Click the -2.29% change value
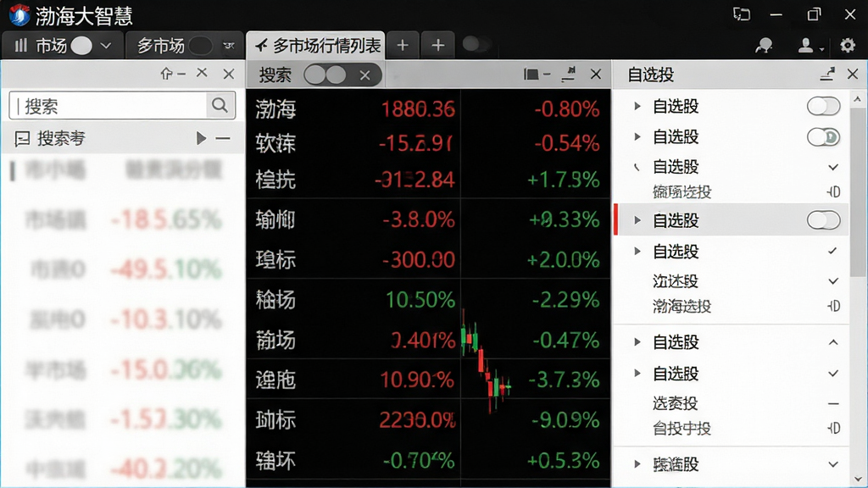This screenshot has width=868, height=488. click(565, 300)
